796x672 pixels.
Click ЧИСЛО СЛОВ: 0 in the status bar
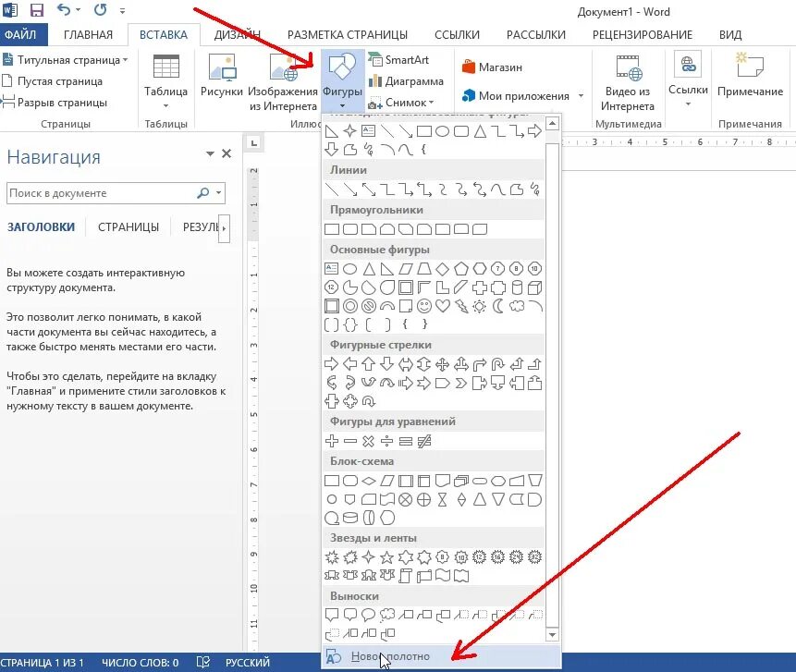(141, 663)
